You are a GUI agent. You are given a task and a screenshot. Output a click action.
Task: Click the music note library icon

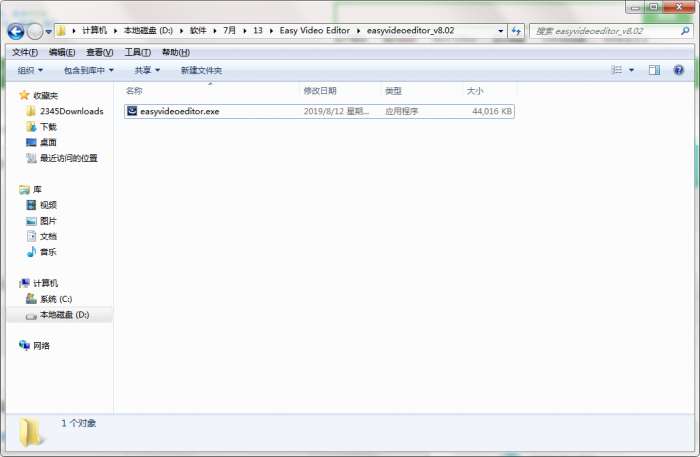[31, 252]
